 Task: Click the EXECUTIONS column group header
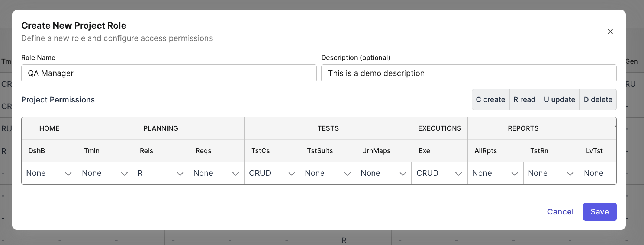(x=439, y=128)
